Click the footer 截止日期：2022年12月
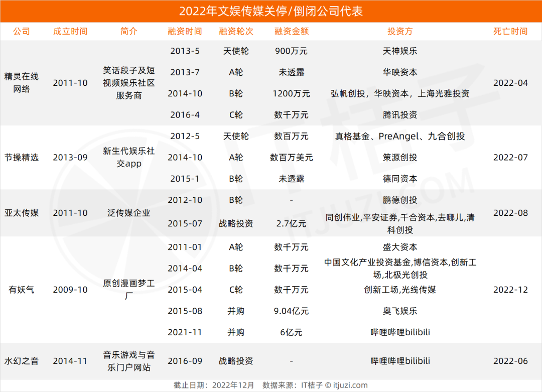Screen dimensions: 542x392 pos(214,385)
